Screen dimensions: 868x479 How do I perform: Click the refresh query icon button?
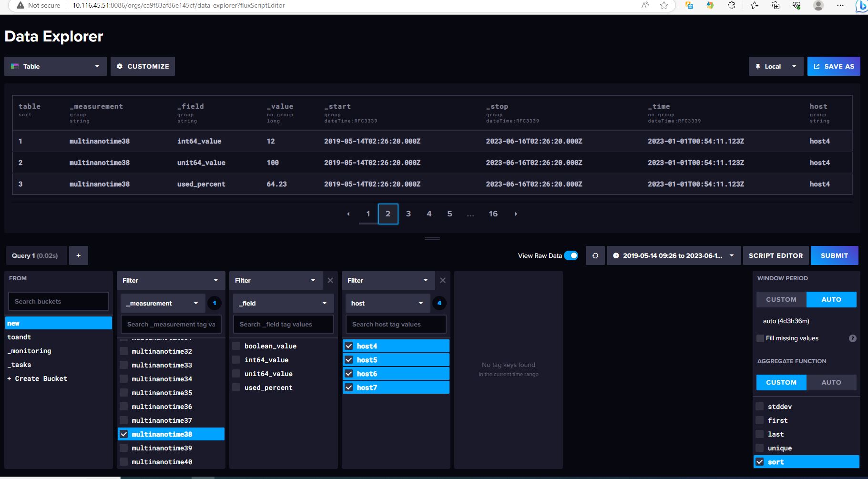click(x=595, y=255)
